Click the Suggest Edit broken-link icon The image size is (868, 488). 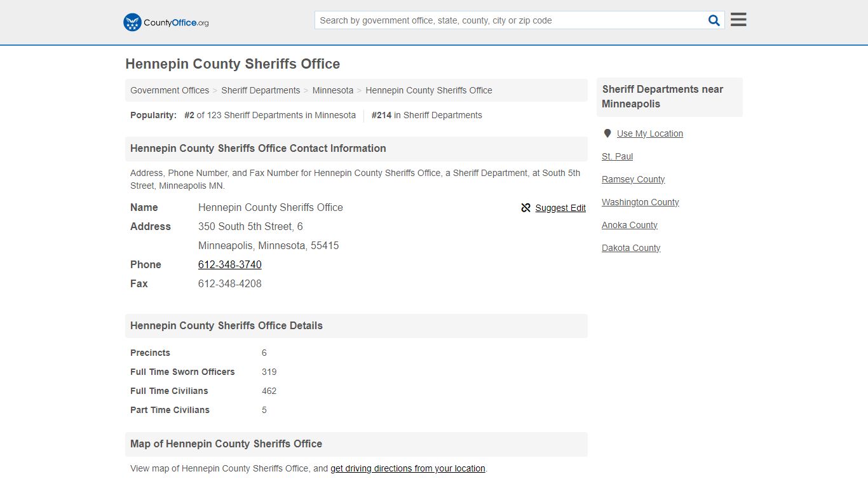coord(526,208)
